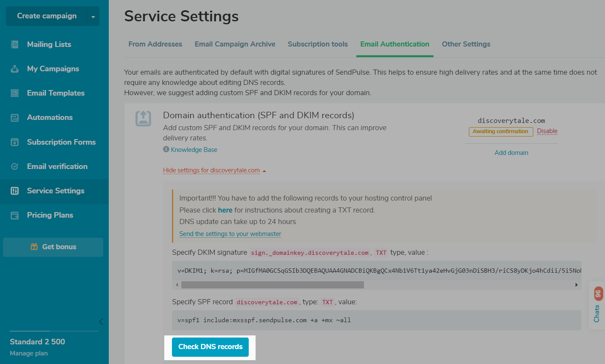Click the Email Templates sidebar icon
605x364 pixels.
(15, 93)
